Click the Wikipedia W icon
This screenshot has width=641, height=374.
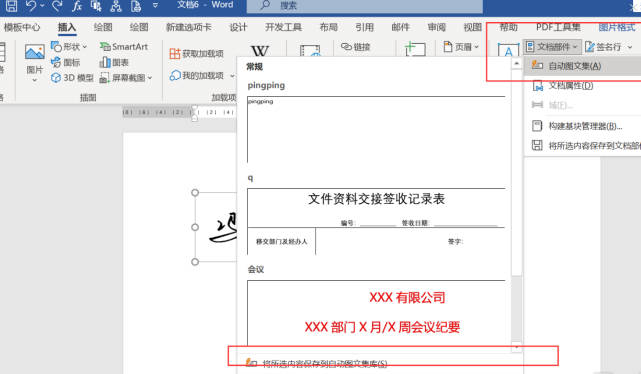[x=260, y=51]
